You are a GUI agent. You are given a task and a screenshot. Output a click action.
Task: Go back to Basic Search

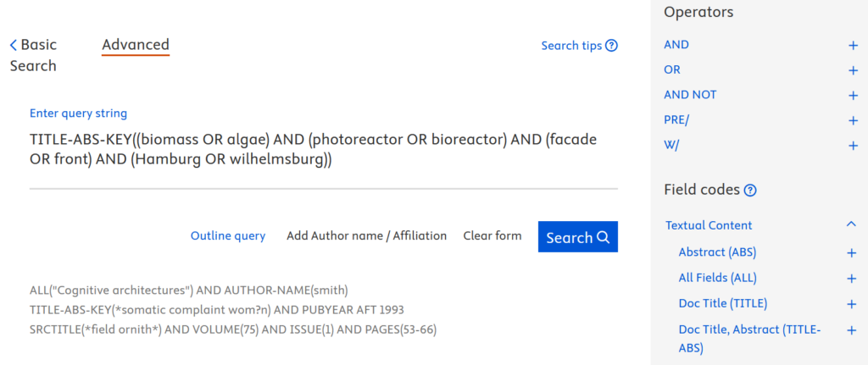click(x=33, y=55)
